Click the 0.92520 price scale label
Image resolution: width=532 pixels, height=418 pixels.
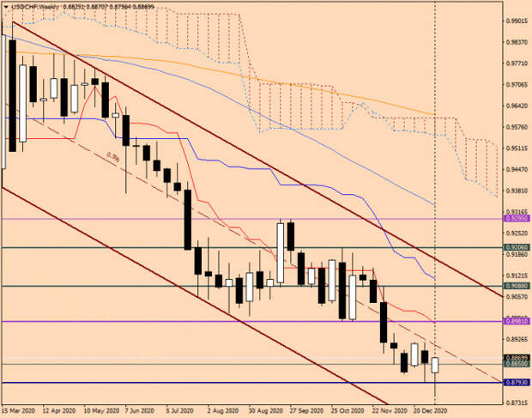[x=517, y=233]
